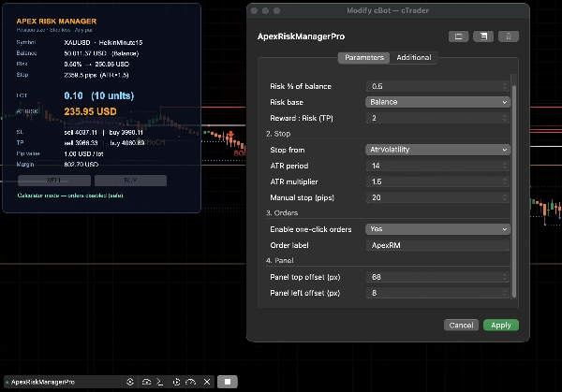The width and height of the screenshot is (562, 392).
Task: Click the APEX RISK MANAGER panel title
Action: pyautogui.click(x=56, y=22)
